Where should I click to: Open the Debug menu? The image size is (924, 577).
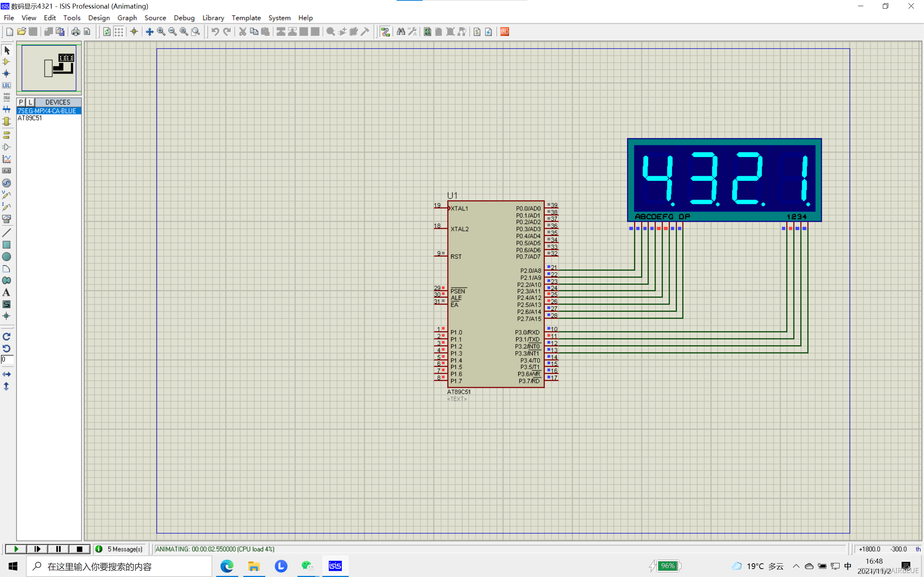coord(184,18)
